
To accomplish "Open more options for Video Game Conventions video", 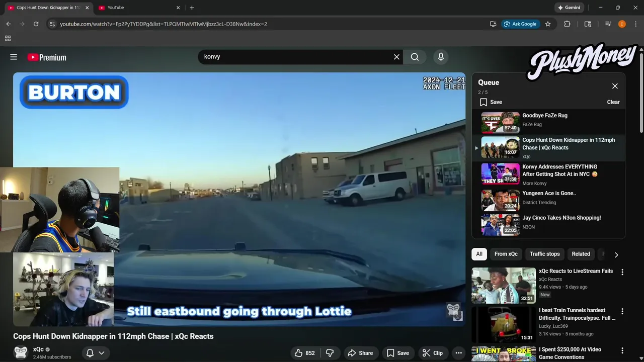I will pos(622,350).
